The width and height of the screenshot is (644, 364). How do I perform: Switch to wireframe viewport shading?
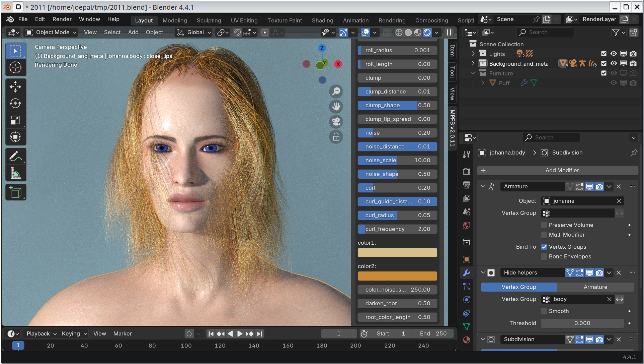[x=399, y=33]
